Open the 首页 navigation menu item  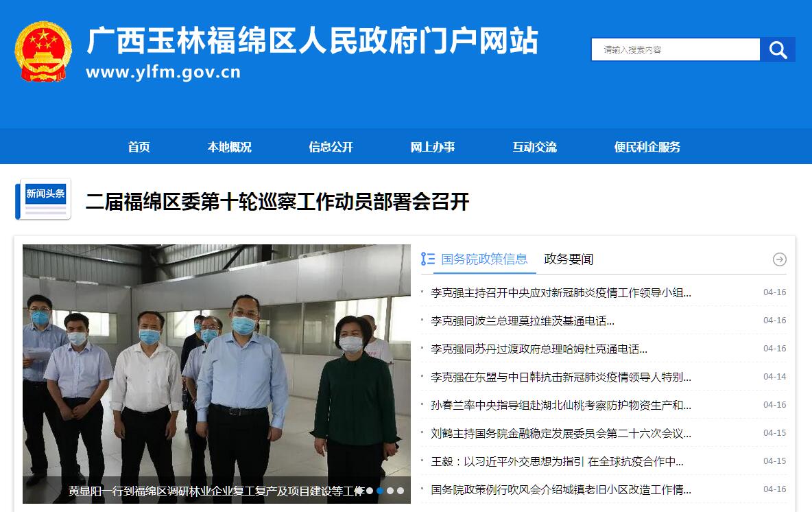click(139, 147)
